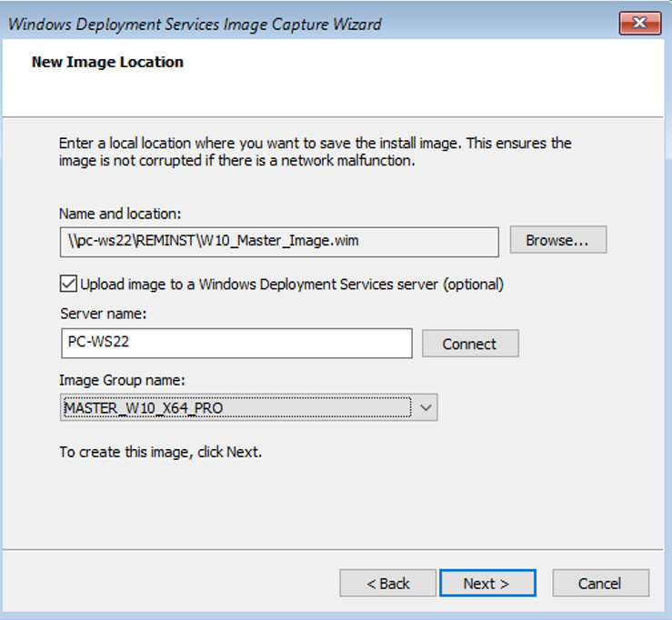Click the New Image Location heading

(x=107, y=62)
